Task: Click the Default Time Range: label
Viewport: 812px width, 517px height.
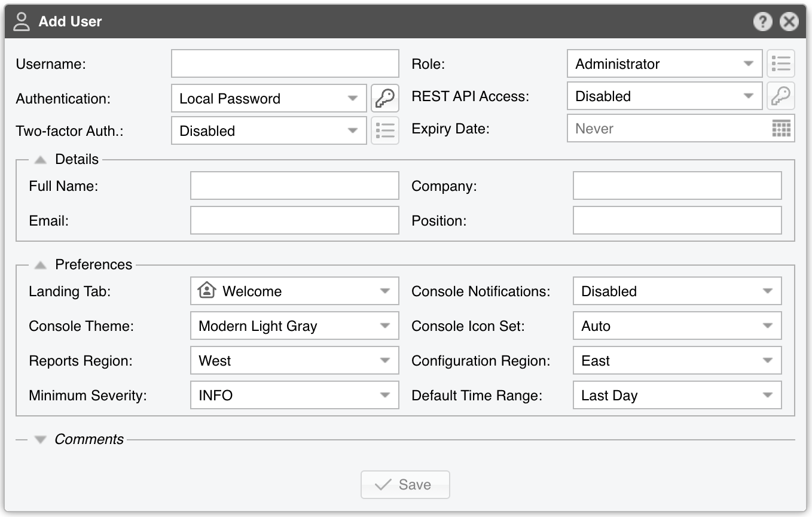Action: click(x=477, y=396)
